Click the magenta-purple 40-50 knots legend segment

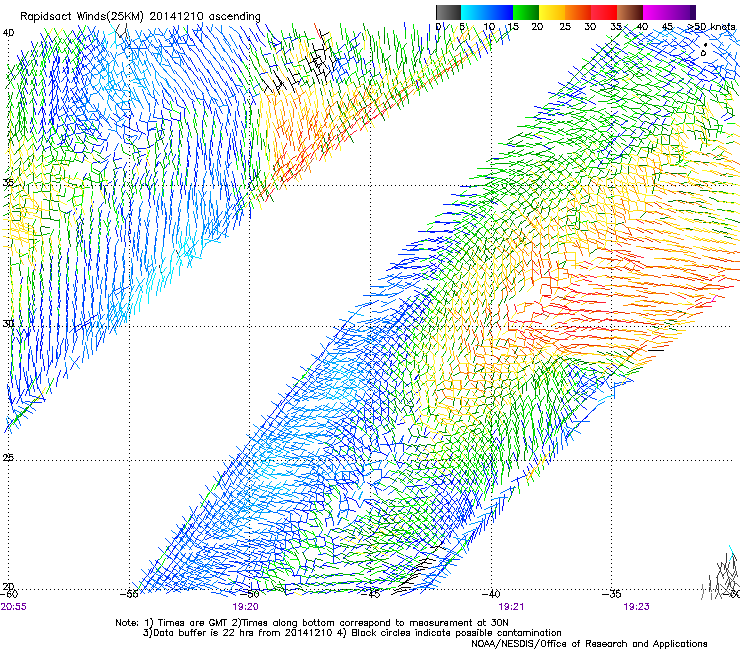pos(669,12)
